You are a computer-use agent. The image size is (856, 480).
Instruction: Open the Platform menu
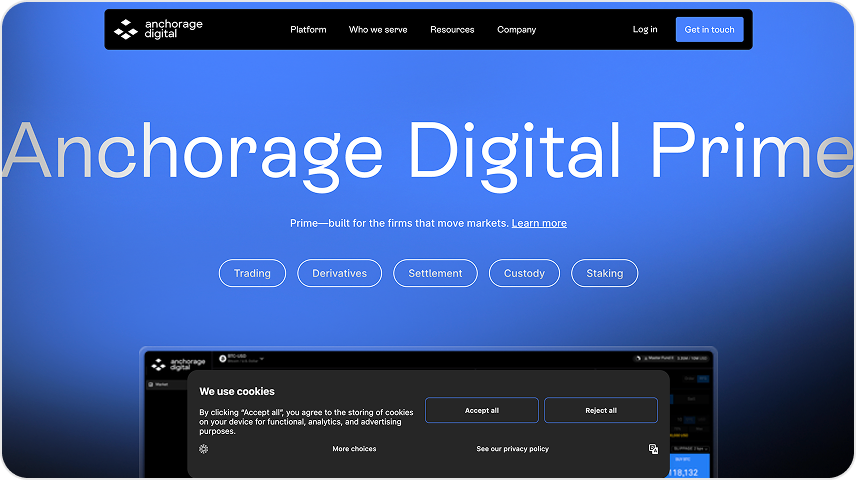pyautogui.click(x=308, y=29)
